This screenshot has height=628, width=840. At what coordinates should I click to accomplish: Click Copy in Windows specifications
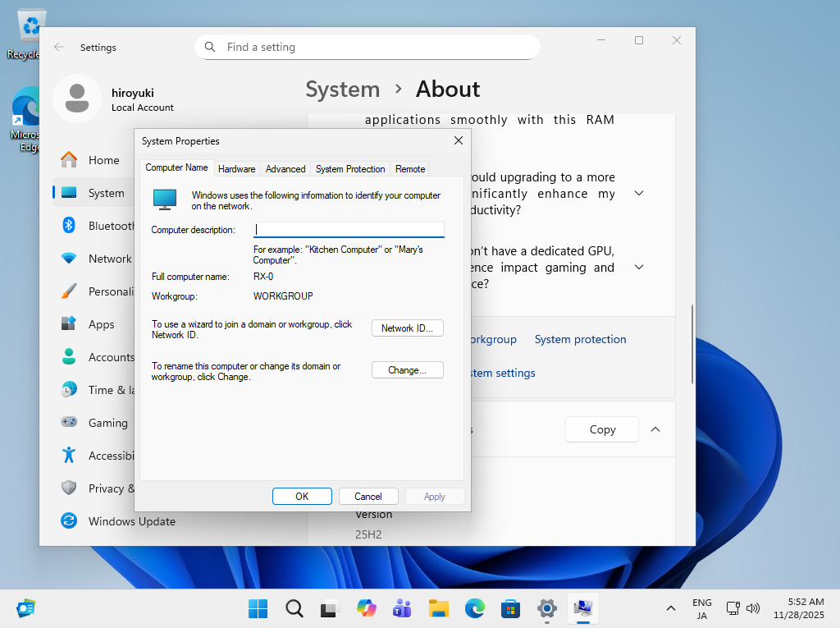coord(602,429)
